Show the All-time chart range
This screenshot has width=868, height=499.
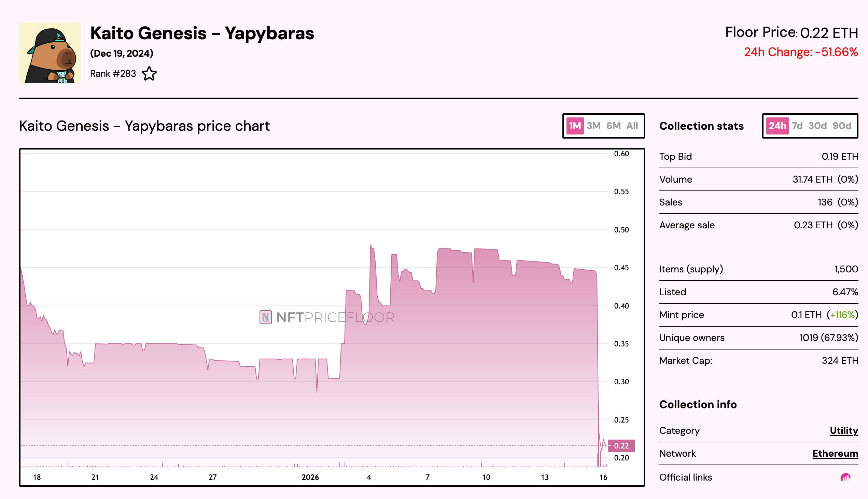point(632,126)
